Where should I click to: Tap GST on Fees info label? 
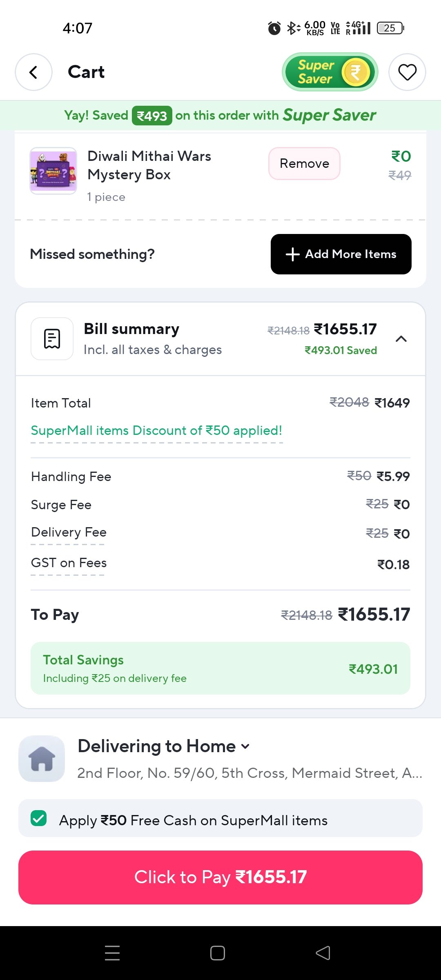coord(69,563)
